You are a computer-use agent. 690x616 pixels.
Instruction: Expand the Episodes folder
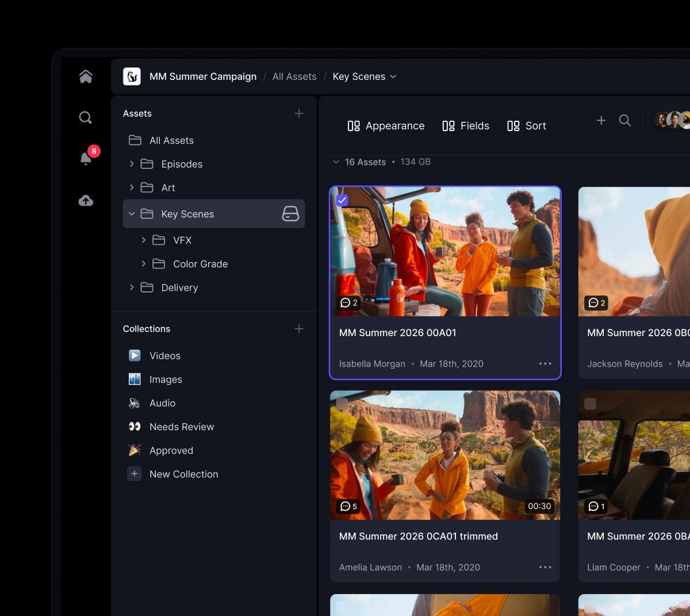click(131, 164)
